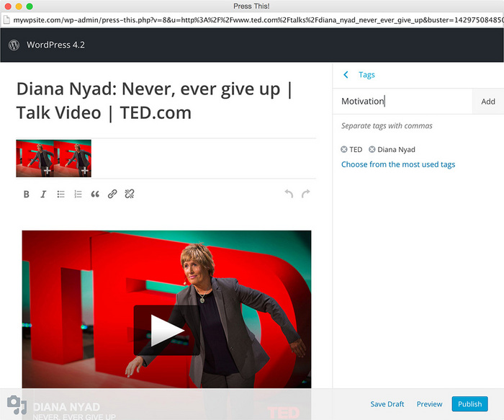Focus the tag input field with Motivation

click(402, 102)
